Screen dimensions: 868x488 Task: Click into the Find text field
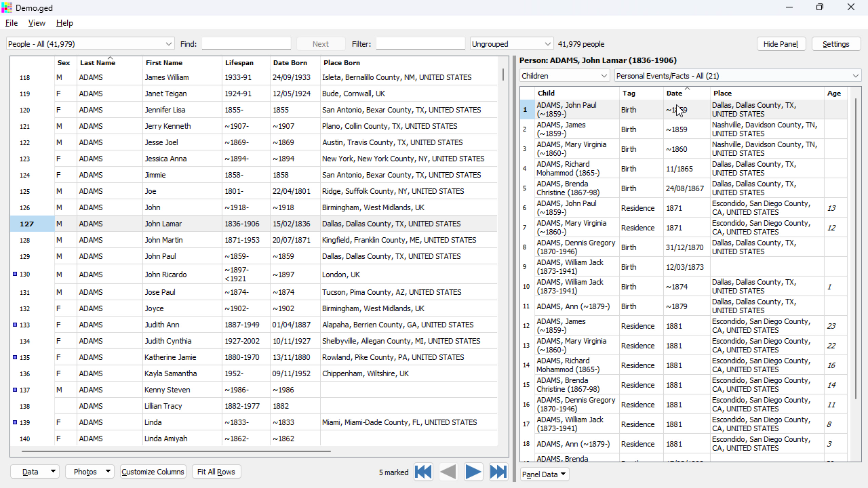coord(246,44)
